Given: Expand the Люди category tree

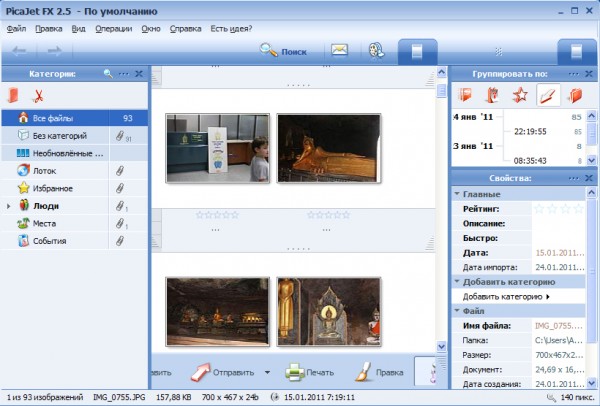Looking at the screenshot, I should pos(9,206).
